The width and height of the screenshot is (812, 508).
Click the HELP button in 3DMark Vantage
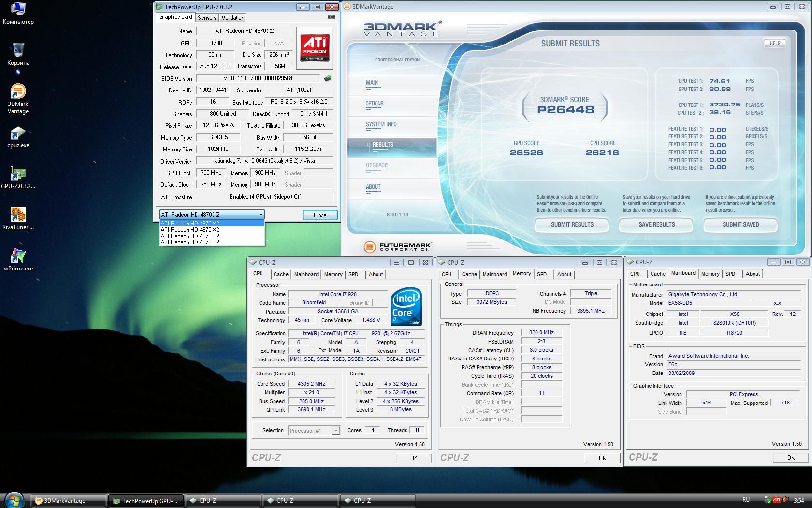tap(775, 43)
